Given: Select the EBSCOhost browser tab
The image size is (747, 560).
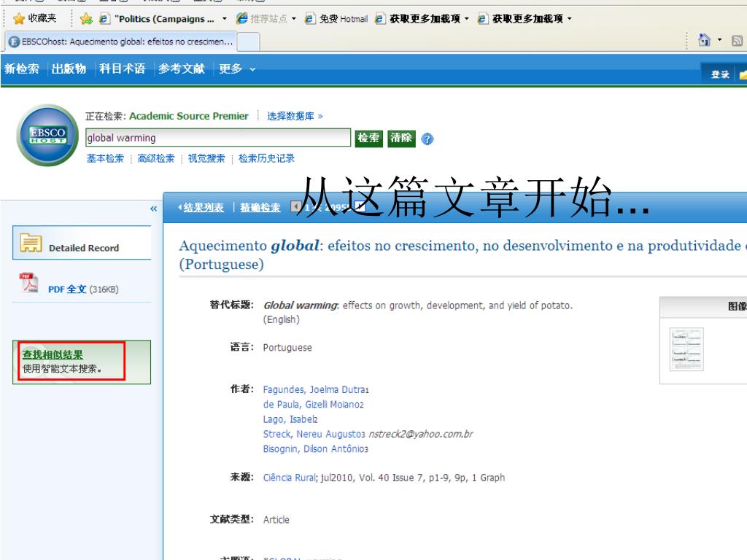Looking at the screenshot, I should pos(122,42).
